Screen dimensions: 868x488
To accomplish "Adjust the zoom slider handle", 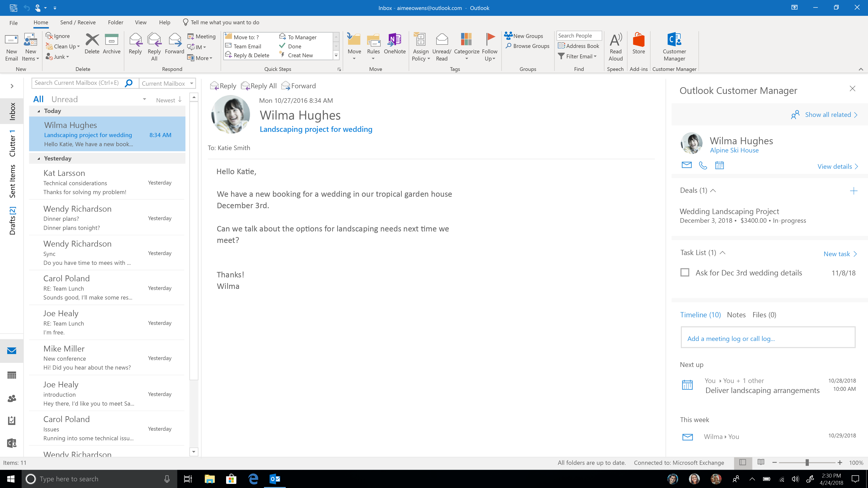I will pos(807,462).
